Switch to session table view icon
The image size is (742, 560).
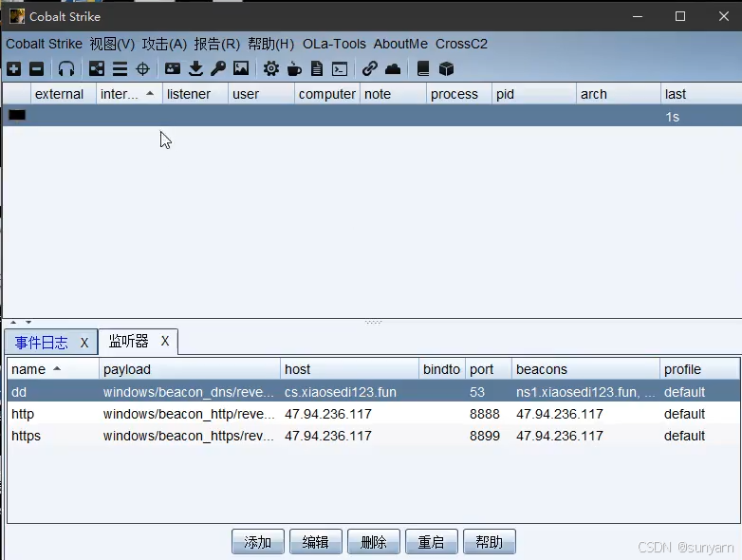point(120,69)
